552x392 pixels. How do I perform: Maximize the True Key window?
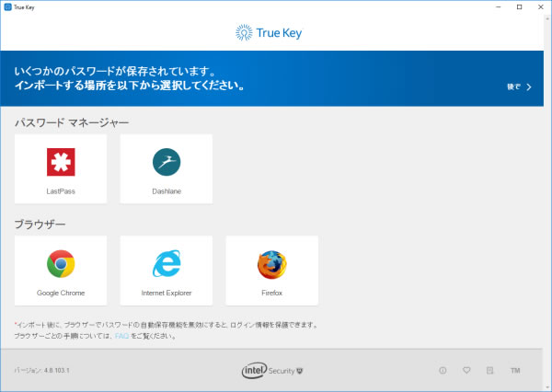point(519,7)
